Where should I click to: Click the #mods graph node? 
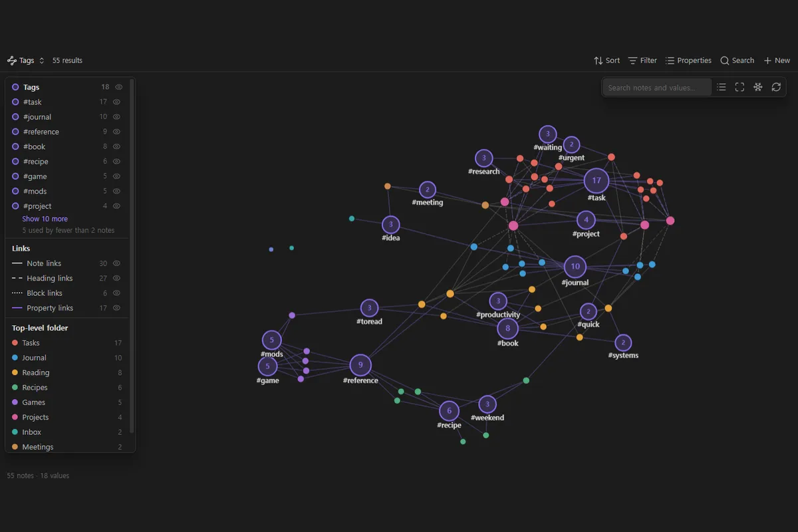pyautogui.click(x=271, y=340)
